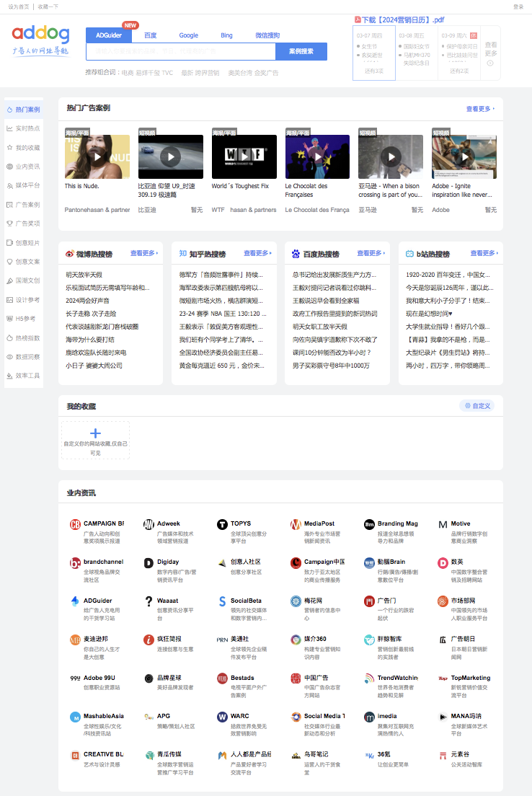Click the 自定义 favorites button
The width and height of the screenshot is (532, 796).
[x=477, y=406]
